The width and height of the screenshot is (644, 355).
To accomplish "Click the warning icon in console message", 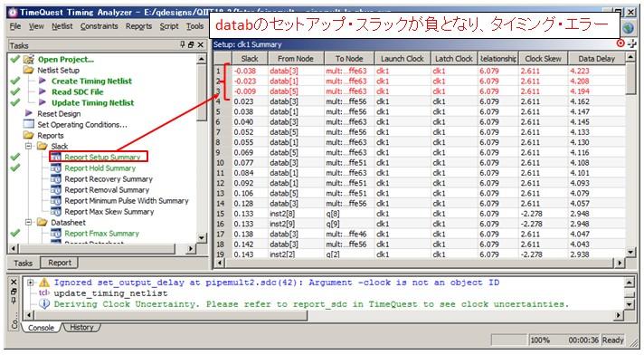I will pos(44,283).
